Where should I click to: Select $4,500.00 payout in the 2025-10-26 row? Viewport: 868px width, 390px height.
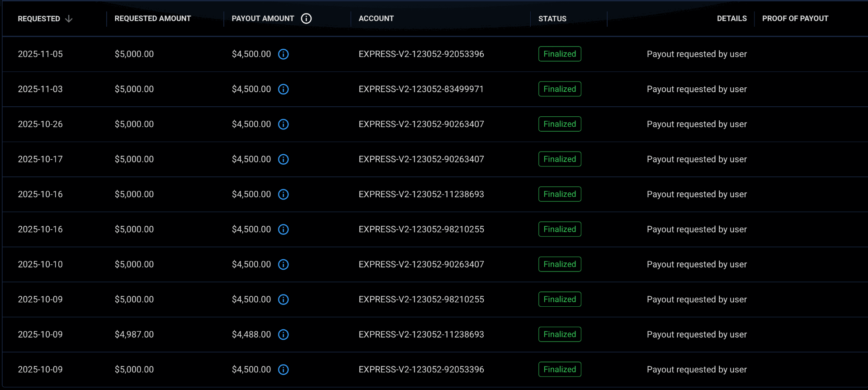pos(251,124)
